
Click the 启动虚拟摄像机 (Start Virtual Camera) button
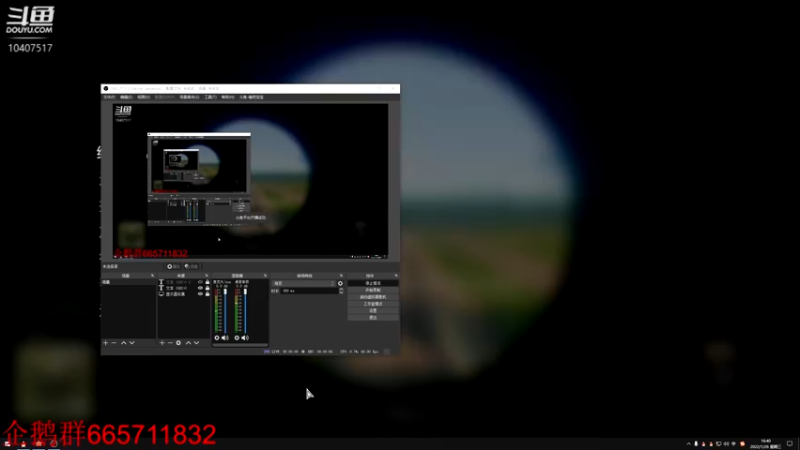(x=373, y=297)
